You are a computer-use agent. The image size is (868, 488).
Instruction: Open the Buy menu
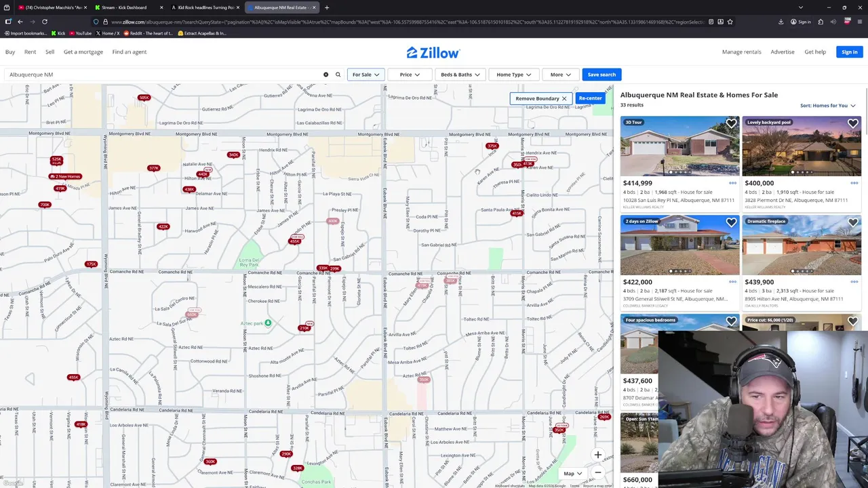(x=10, y=52)
